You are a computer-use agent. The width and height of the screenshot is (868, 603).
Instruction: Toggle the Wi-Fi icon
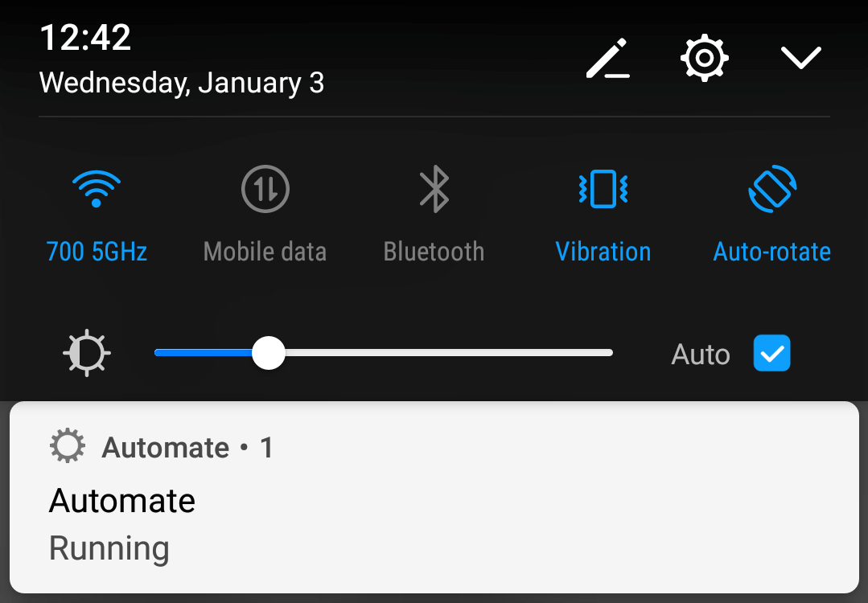(97, 189)
